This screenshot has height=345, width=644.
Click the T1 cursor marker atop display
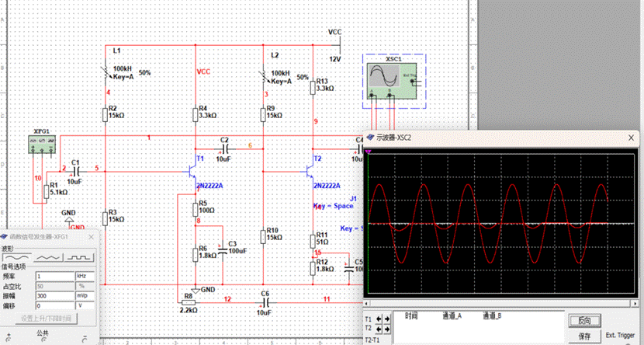[x=368, y=152]
